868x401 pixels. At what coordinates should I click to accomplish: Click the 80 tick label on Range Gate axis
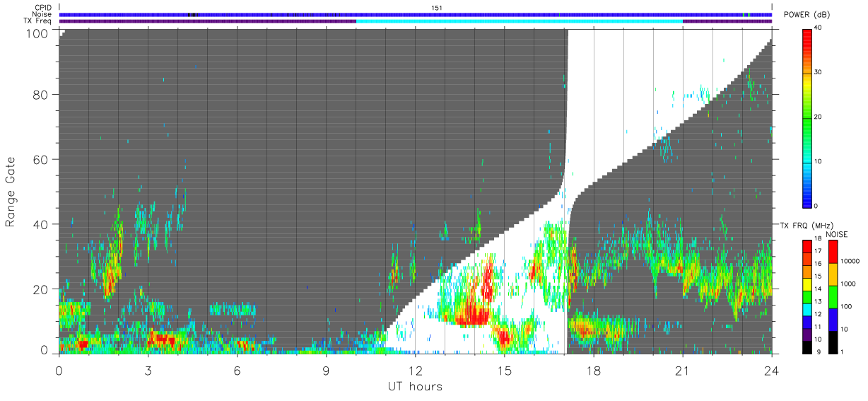click(x=40, y=94)
